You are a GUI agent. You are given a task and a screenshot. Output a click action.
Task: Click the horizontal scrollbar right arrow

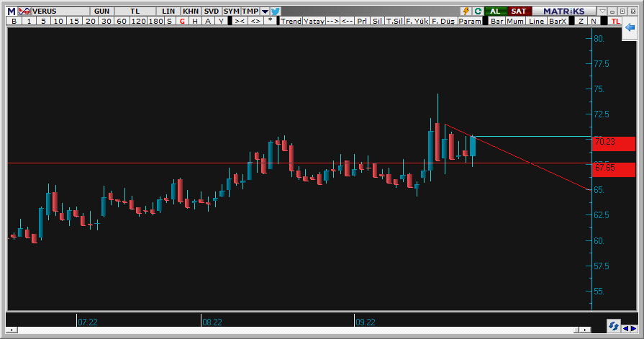pos(585,330)
